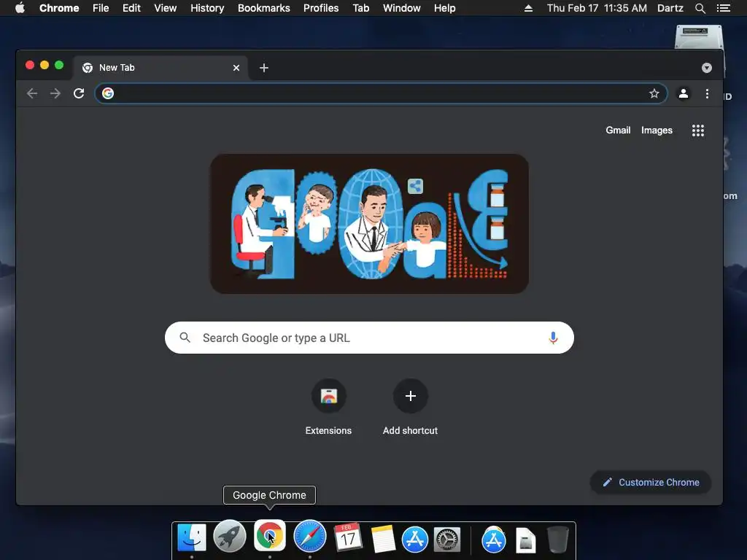Open the Gmail link
Viewport: 747px width, 560px height.
(x=618, y=131)
